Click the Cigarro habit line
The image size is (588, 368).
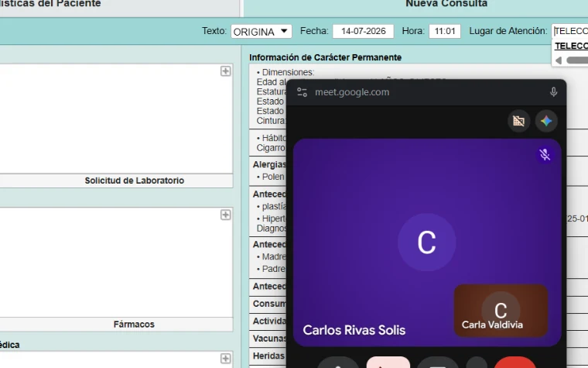coord(271,147)
